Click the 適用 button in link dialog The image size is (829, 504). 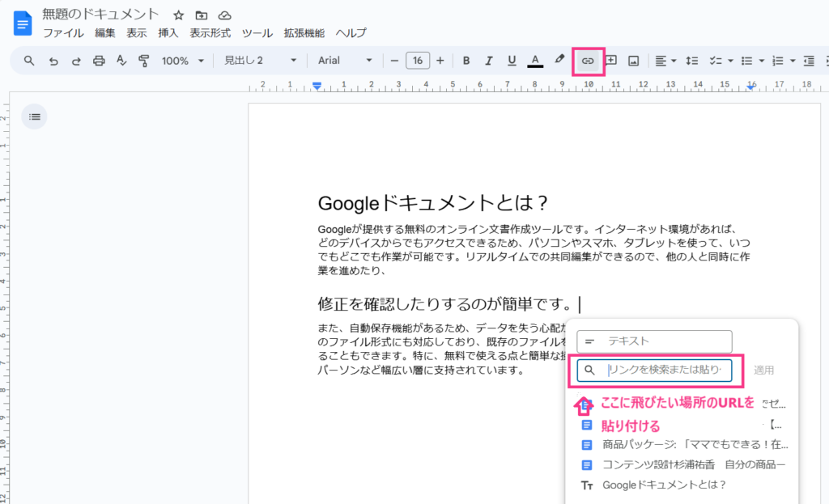[x=764, y=371]
